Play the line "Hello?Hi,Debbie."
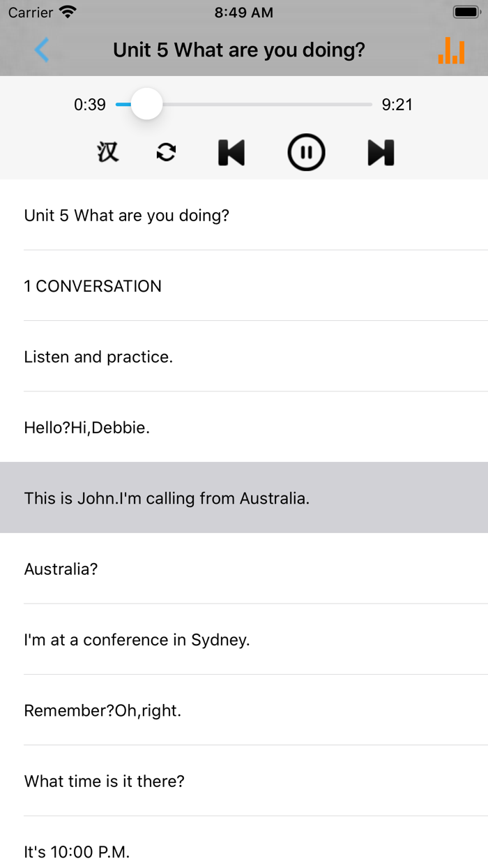This screenshot has width=488, height=868. tap(87, 428)
